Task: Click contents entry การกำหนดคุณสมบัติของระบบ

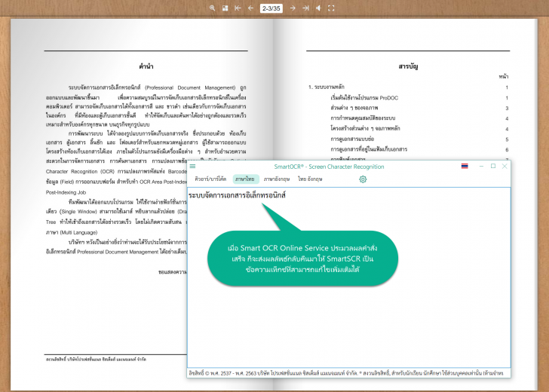Action: [x=363, y=118]
